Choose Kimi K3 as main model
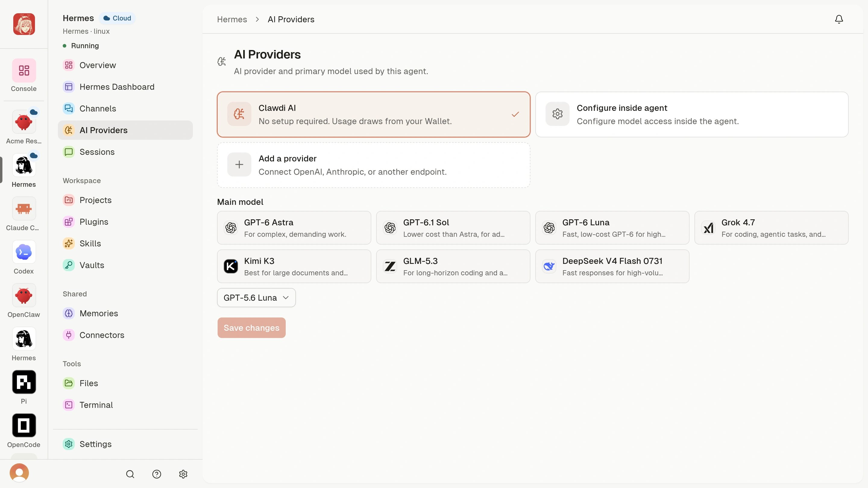Image resolution: width=868 pixels, height=488 pixels. [x=294, y=266]
